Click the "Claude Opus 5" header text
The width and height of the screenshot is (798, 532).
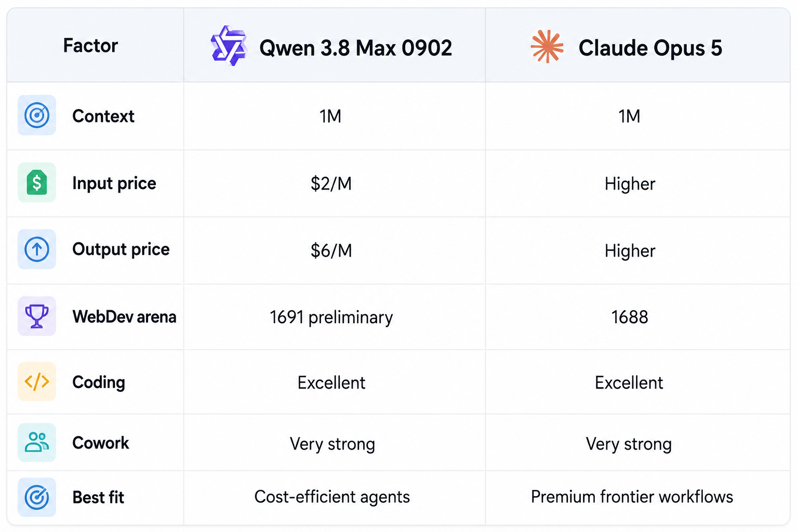pos(650,48)
